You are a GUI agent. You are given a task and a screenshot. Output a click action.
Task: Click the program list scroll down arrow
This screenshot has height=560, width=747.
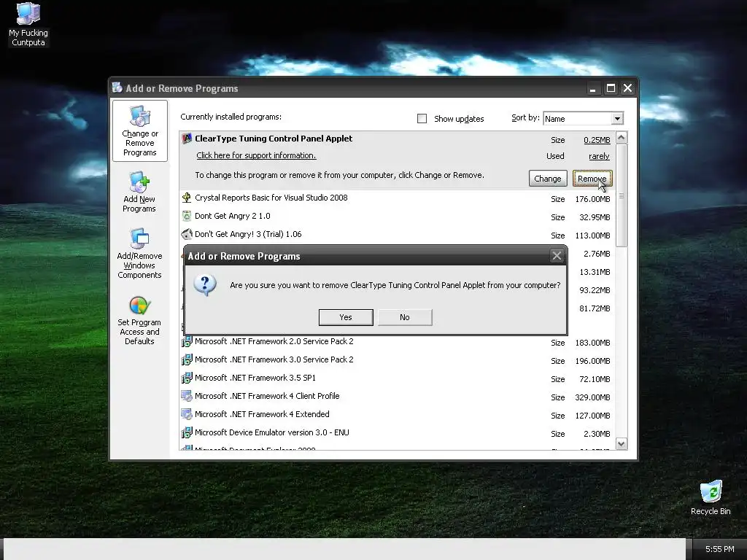622,444
